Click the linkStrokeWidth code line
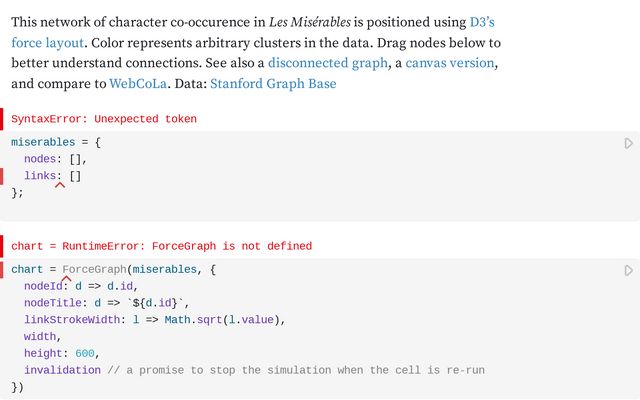Viewport: 640px width, 400px height. click(x=154, y=320)
